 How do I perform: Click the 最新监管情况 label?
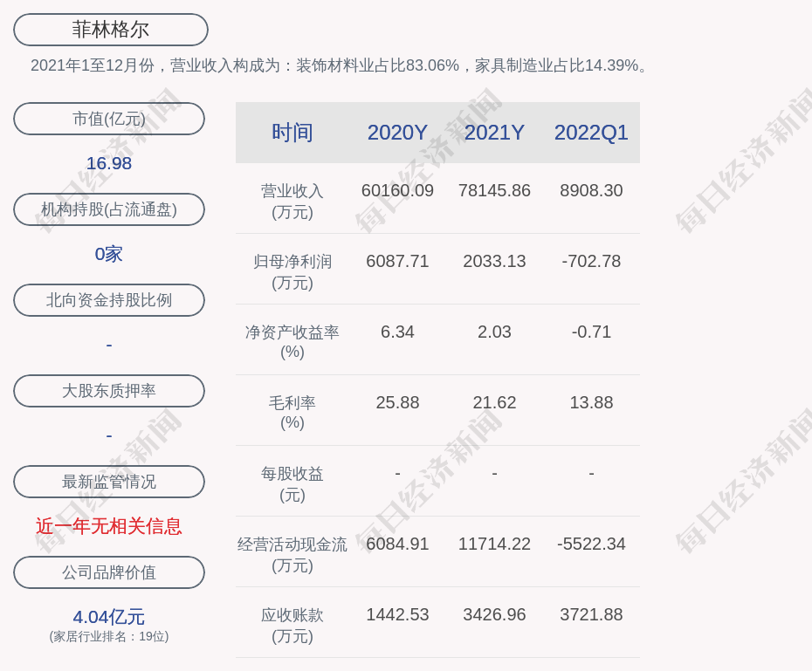pos(109,482)
